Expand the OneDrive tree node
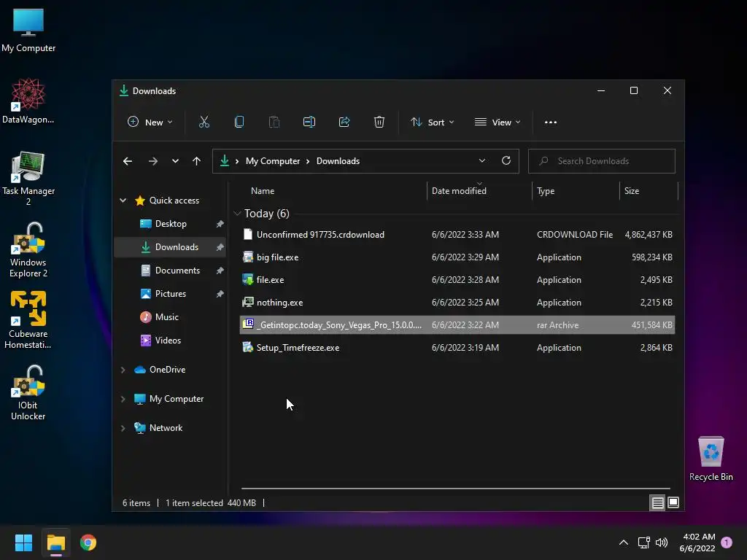Screen dimensions: 747x560 tap(123, 370)
